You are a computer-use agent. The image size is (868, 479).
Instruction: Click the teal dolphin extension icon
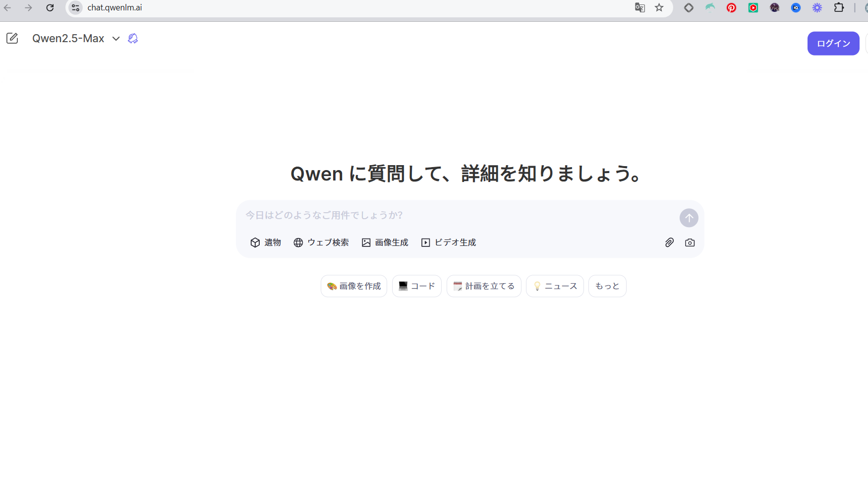click(710, 7)
